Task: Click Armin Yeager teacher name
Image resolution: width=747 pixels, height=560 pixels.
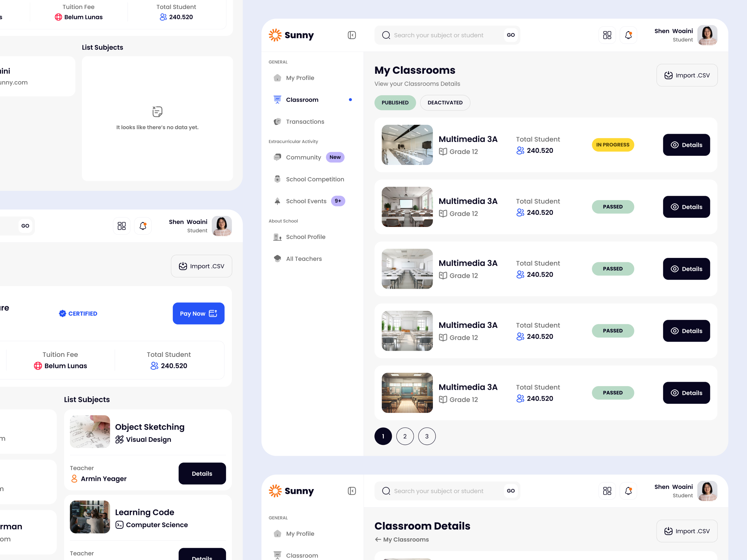Action: point(104,479)
